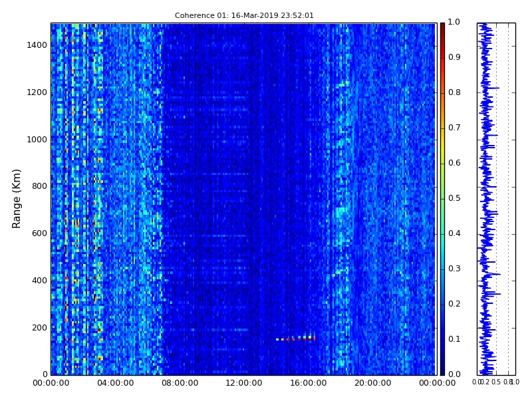
Task: Click the 08:00:00 time axis label
Action: tap(180, 383)
